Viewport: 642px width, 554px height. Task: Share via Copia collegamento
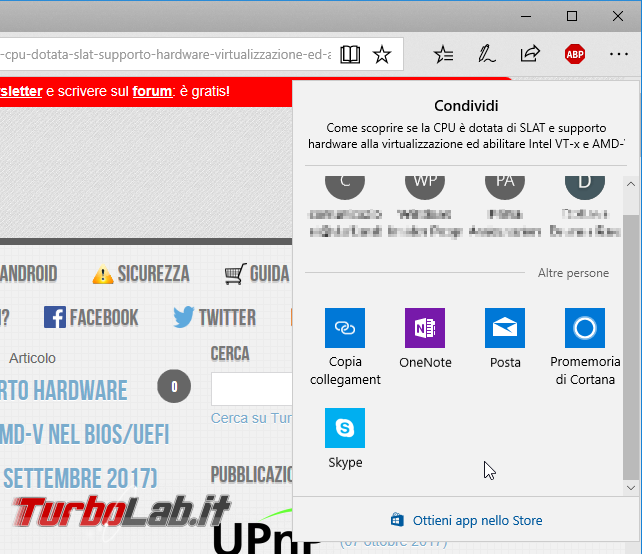345,347
